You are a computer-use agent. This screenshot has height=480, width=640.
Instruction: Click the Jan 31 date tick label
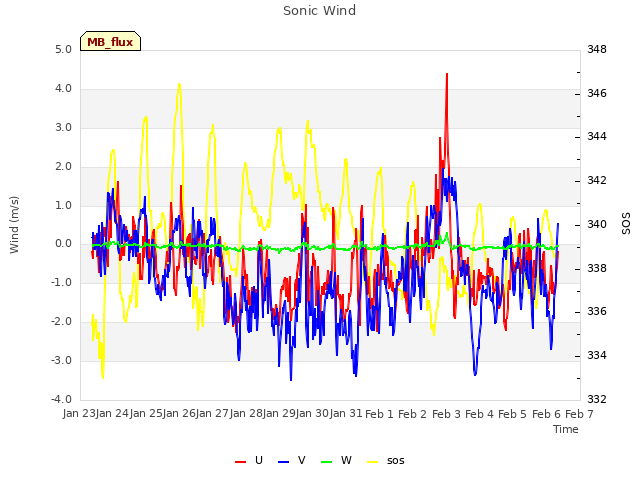(347, 413)
